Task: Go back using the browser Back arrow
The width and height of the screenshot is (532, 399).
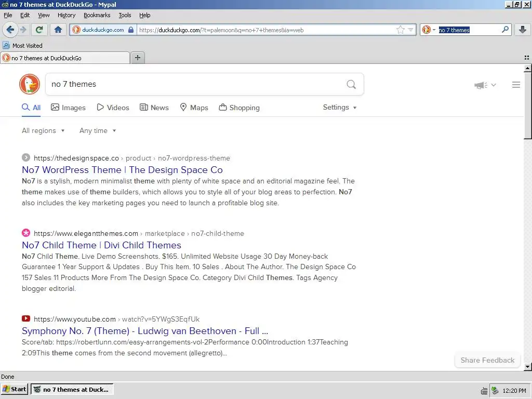Action: click(10, 30)
